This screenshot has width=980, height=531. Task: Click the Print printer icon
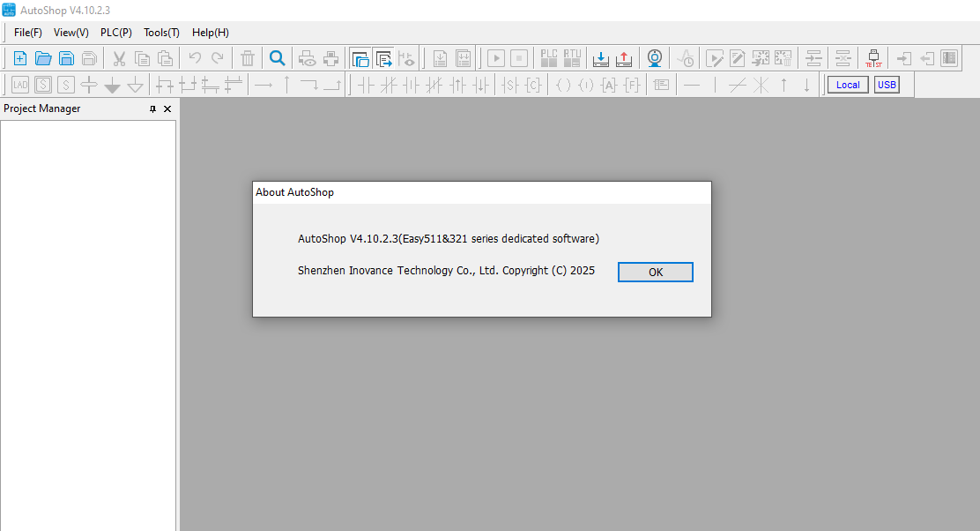330,59
